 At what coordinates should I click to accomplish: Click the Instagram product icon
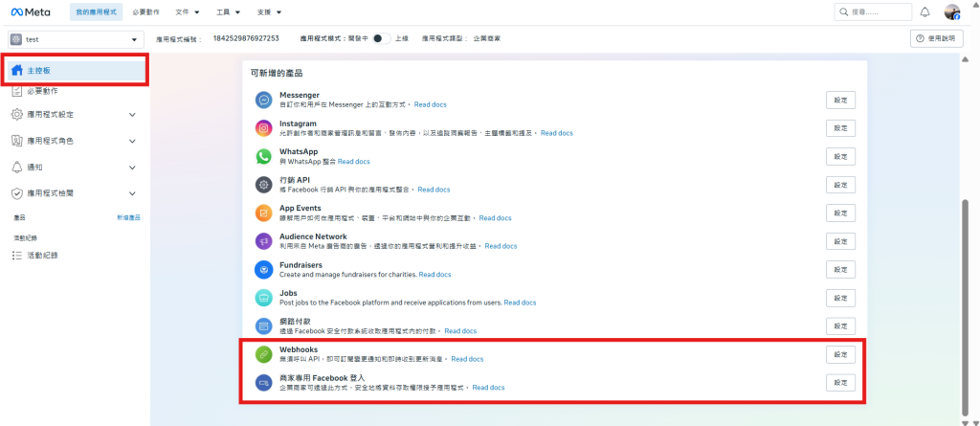[264, 128]
